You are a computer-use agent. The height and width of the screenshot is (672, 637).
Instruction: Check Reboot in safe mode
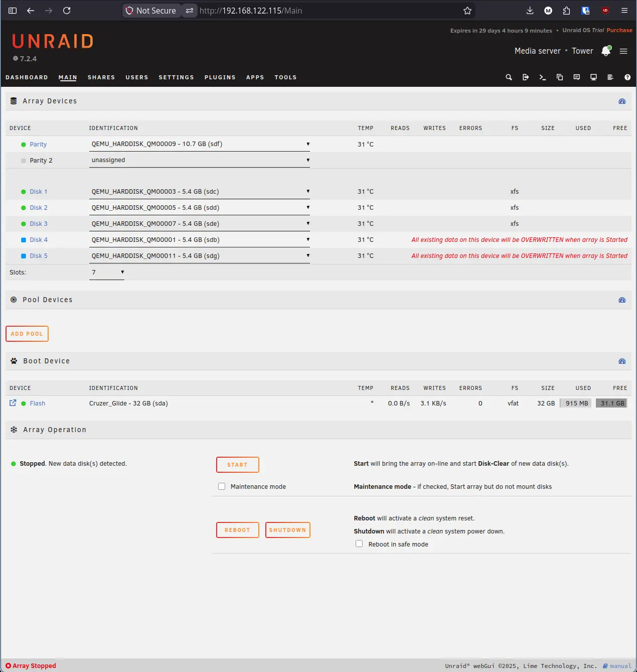(x=359, y=544)
